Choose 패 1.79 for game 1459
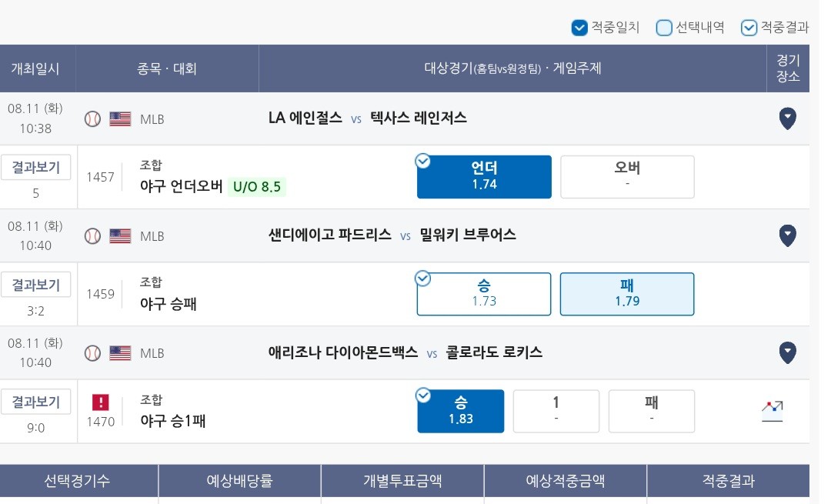Image resolution: width=831 pixels, height=504 pixels. pos(628,294)
